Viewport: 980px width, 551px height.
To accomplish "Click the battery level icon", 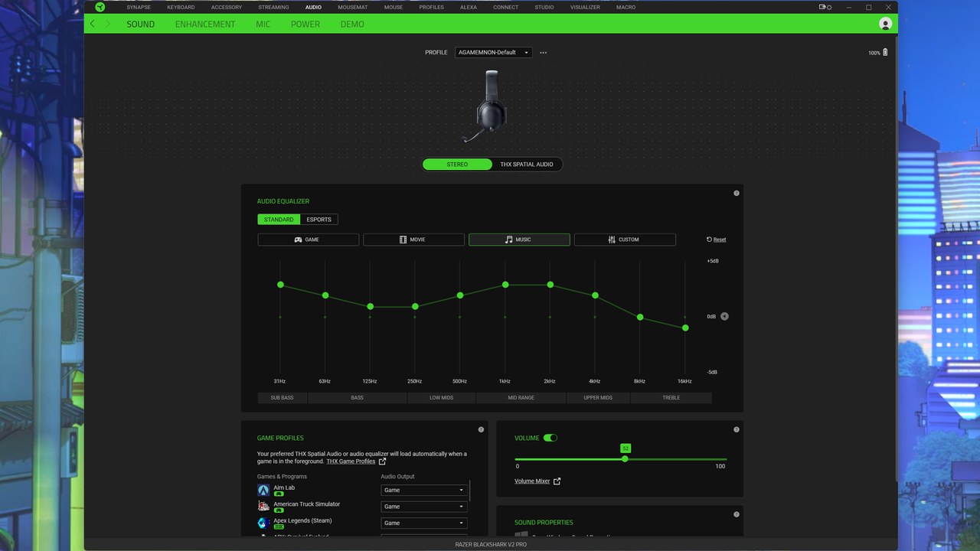I will coord(885,53).
